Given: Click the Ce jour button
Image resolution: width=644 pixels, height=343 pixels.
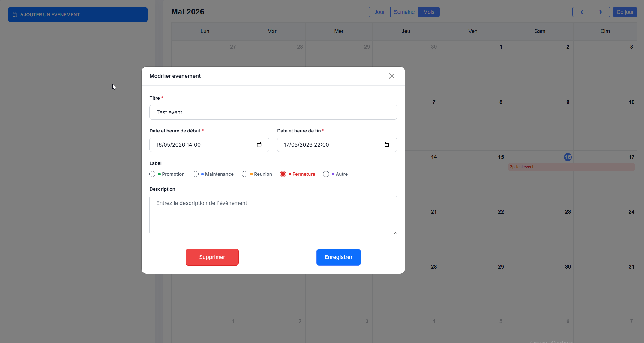Looking at the screenshot, I should [625, 12].
